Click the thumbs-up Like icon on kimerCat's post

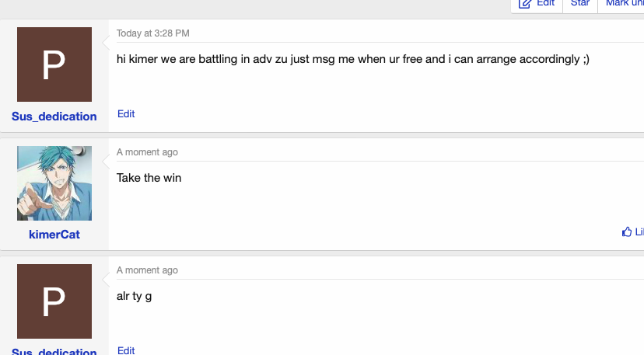(x=627, y=232)
